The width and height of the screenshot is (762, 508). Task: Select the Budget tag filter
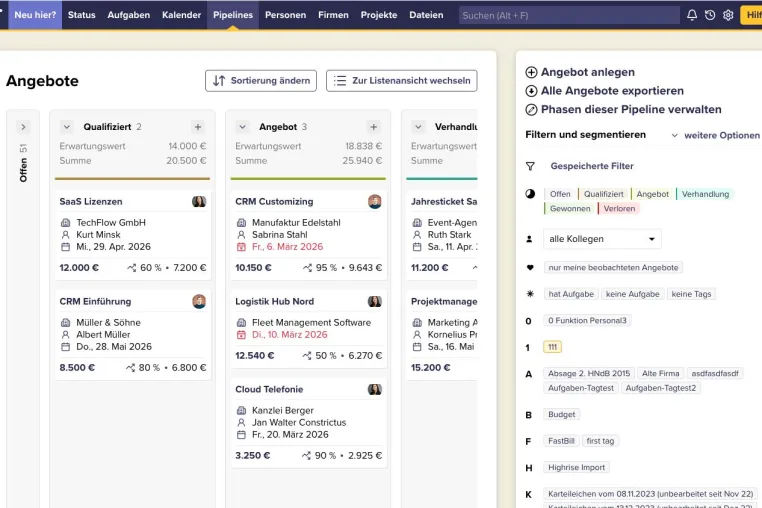click(x=561, y=415)
